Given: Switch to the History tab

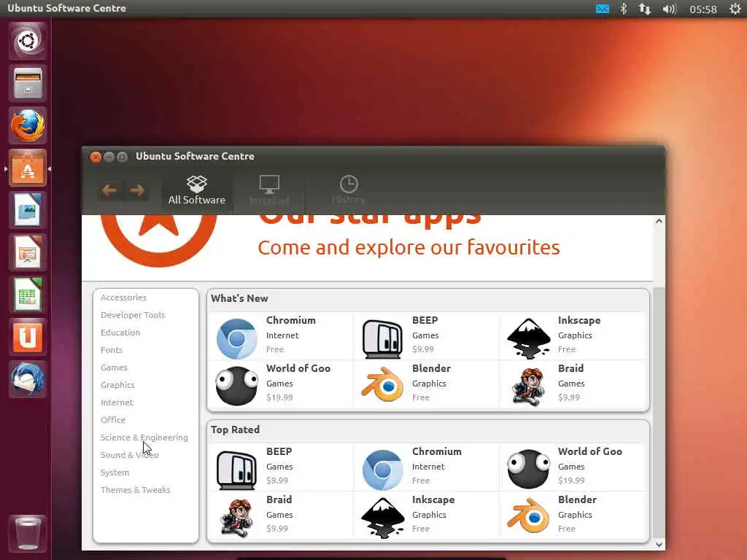Looking at the screenshot, I should (349, 190).
